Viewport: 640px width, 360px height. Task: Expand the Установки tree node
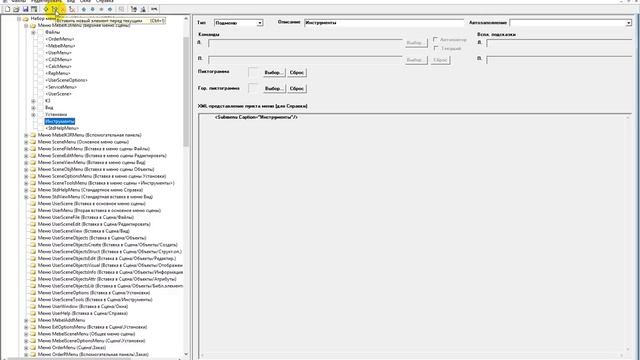coord(33,115)
